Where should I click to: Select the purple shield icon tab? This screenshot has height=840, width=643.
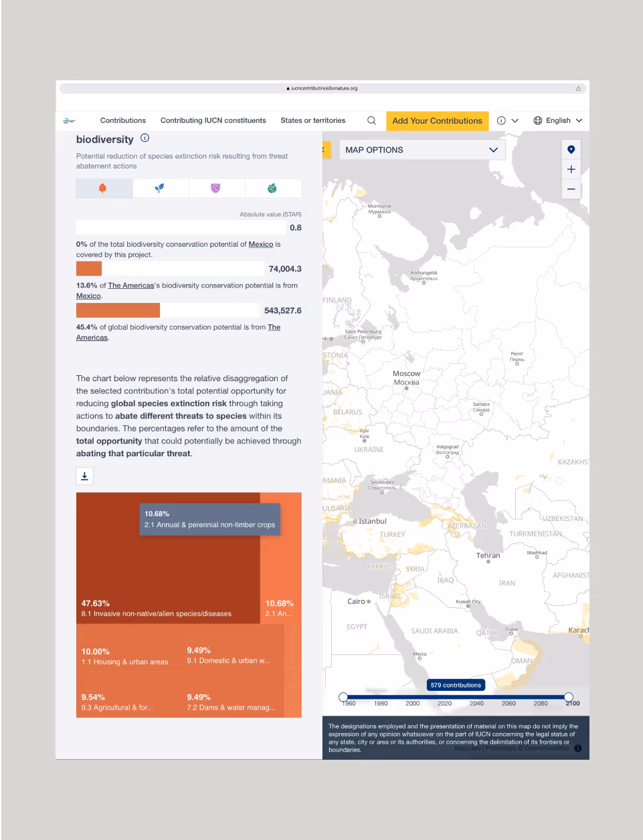point(217,189)
